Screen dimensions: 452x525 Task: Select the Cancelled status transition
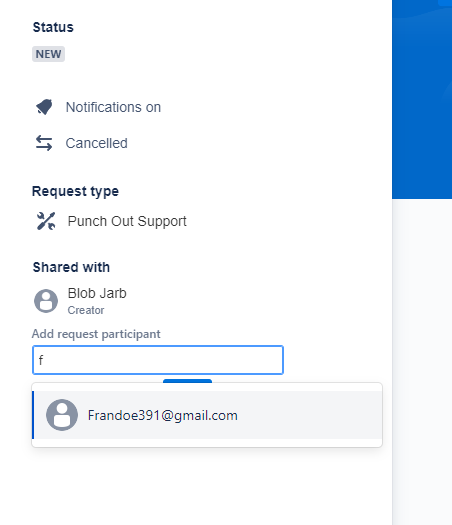pos(96,143)
